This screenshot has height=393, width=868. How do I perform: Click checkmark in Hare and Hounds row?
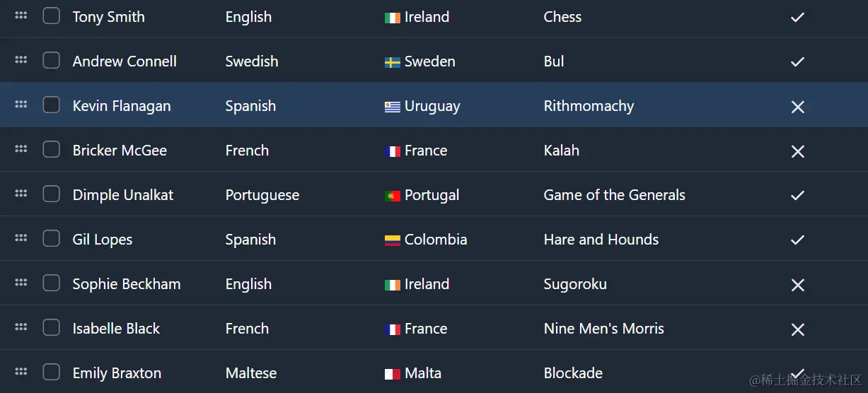coord(797,240)
